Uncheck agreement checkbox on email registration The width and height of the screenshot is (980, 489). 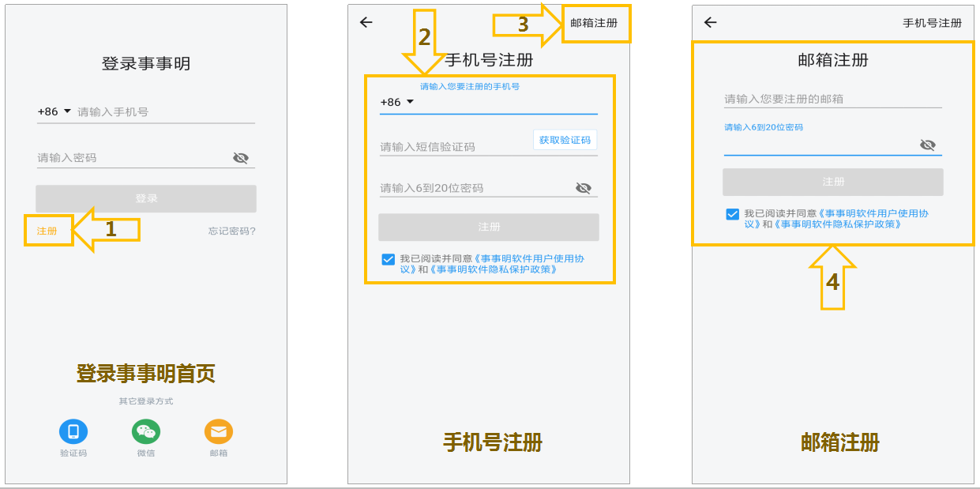point(732,214)
